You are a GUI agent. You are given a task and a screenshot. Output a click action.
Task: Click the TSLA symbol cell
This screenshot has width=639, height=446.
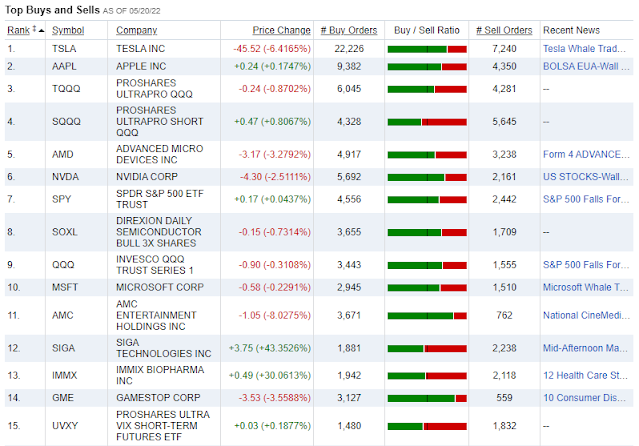tap(64, 49)
